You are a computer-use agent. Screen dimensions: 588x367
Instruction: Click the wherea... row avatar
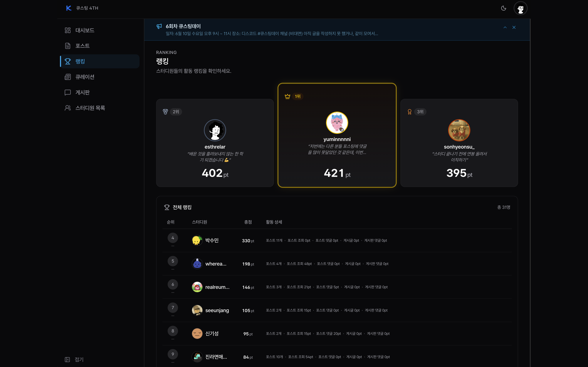(x=197, y=264)
